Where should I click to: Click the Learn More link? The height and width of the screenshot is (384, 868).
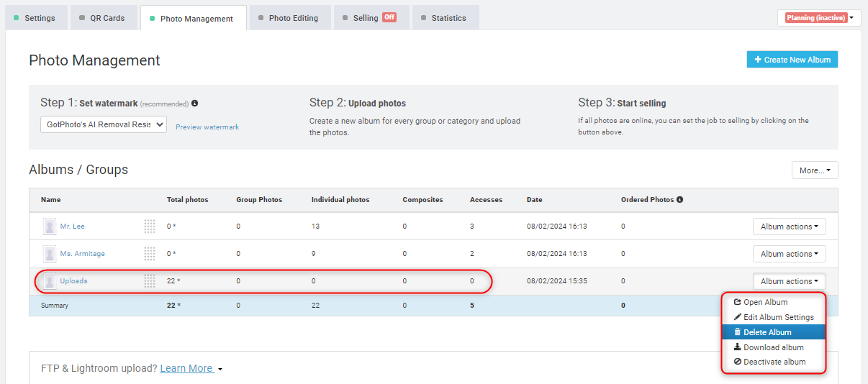click(x=186, y=368)
